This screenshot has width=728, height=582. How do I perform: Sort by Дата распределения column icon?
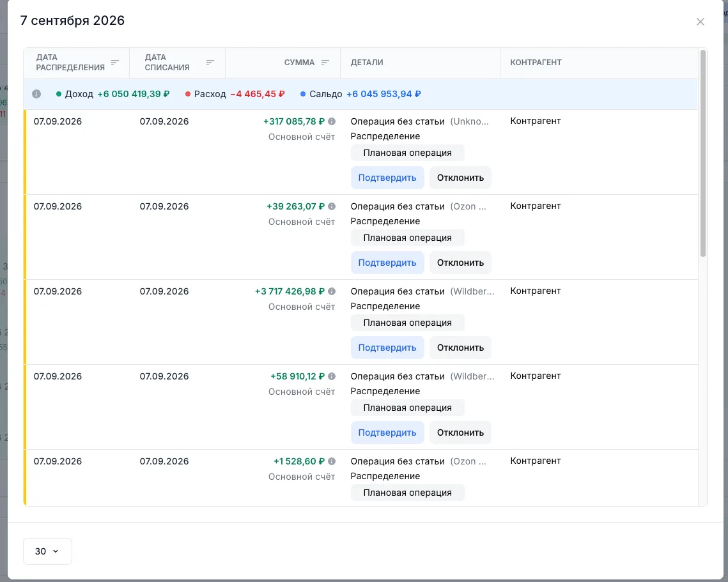point(114,63)
